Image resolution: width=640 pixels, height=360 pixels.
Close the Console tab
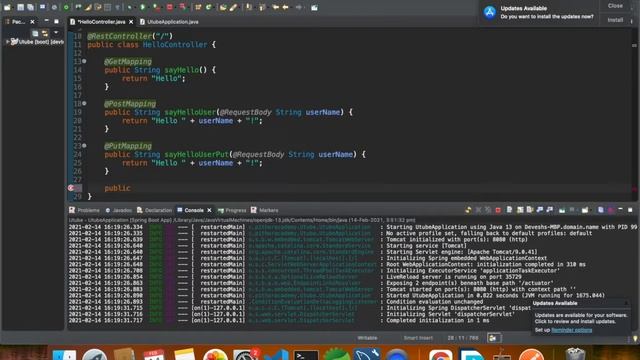[209, 210]
